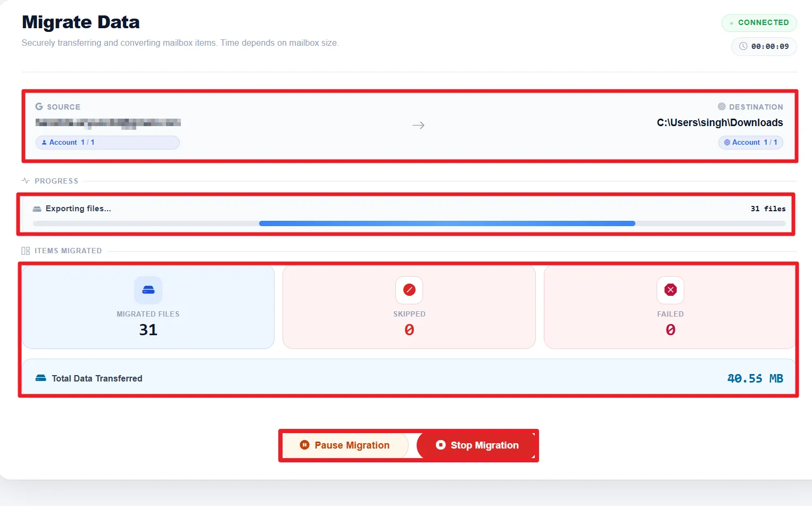Click the Skipped prohibited-circle icon
This screenshot has height=506, width=812.
click(409, 290)
